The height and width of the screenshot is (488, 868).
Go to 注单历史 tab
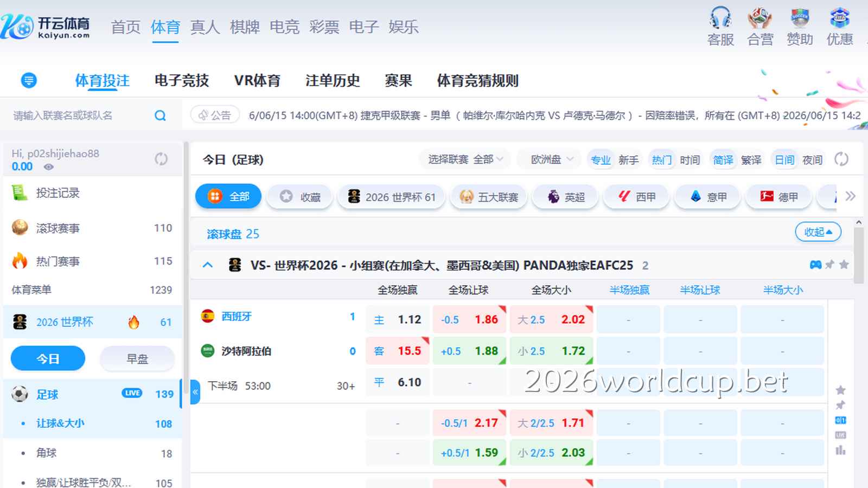click(333, 81)
